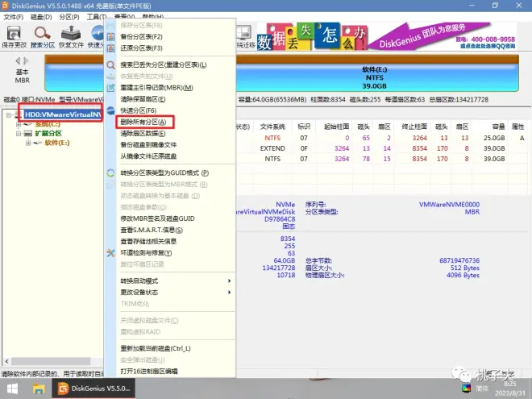
Task: Select 备份磁盘到镜像文件 entry
Action: coord(148,145)
